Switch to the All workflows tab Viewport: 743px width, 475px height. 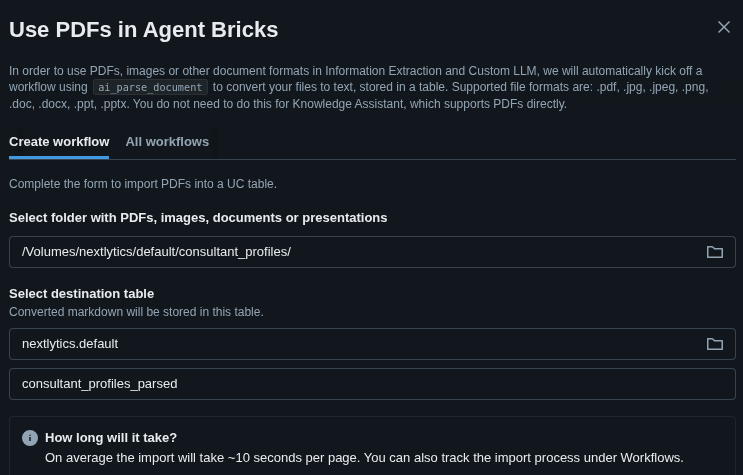click(167, 142)
